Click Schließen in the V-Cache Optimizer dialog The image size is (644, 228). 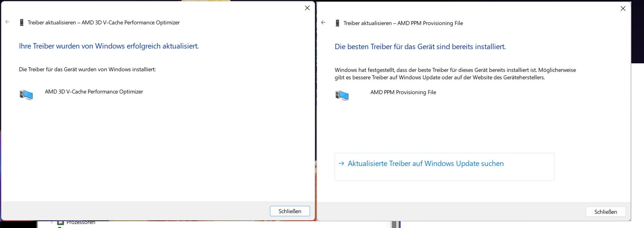pos(290,211)
